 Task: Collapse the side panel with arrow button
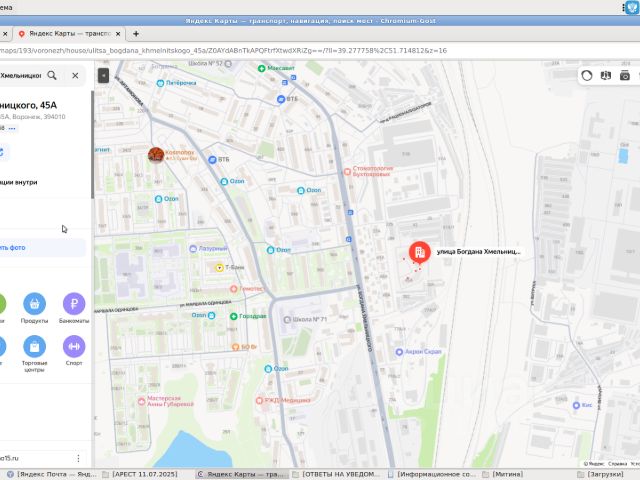[104, 76]
